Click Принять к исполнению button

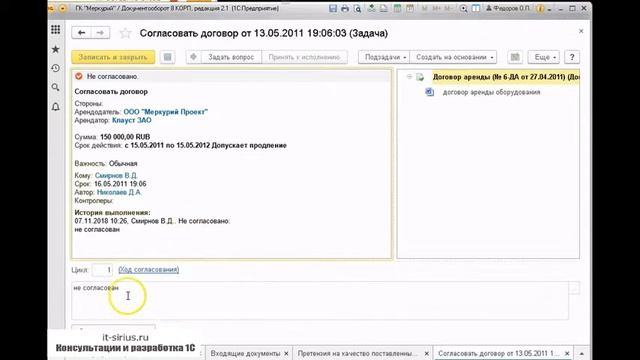click(304, 57)
